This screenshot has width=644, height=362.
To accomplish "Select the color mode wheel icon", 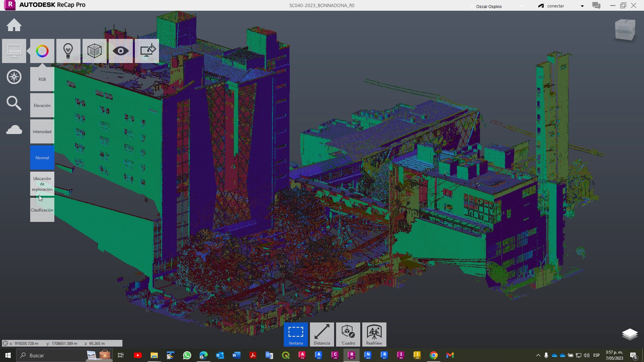I will coord(42,51).
